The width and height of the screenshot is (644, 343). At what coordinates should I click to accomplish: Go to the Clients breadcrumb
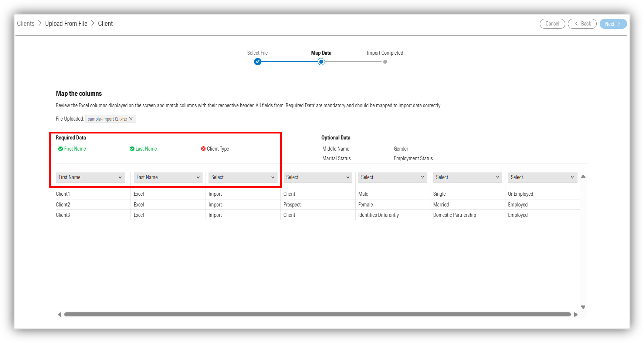coord(26,24)
